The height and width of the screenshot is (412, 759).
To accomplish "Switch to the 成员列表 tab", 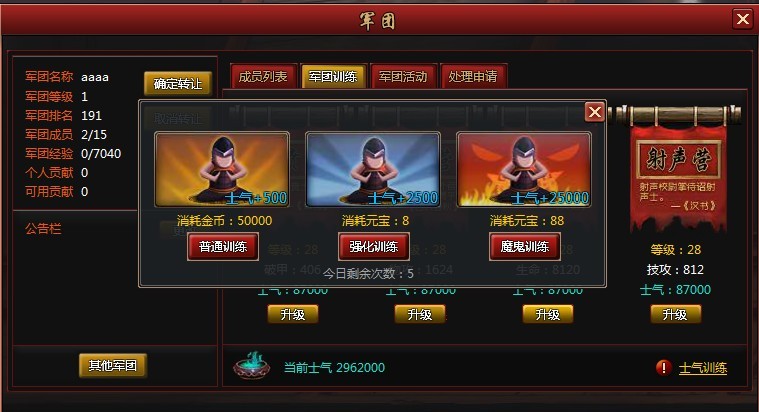I will [263, 76].
